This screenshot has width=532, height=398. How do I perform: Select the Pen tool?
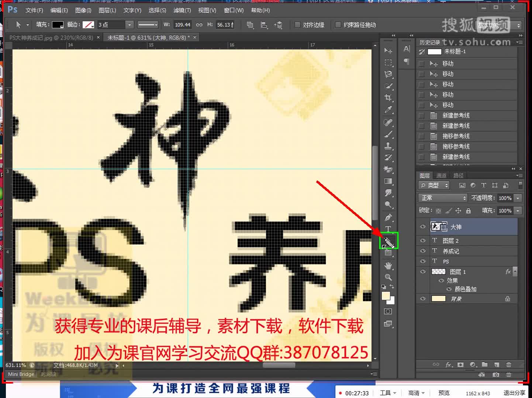(x=388, y=217)
